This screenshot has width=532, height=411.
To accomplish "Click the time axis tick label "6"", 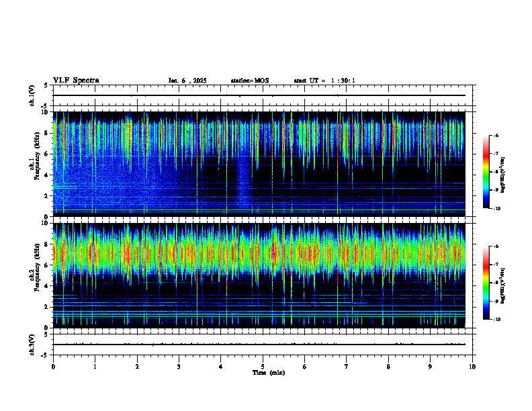I will point(305,367).
